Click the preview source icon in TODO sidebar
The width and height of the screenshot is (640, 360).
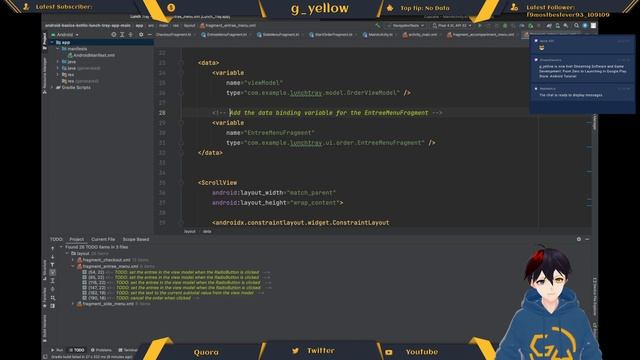pyautogui.click(x=53, y=306)
